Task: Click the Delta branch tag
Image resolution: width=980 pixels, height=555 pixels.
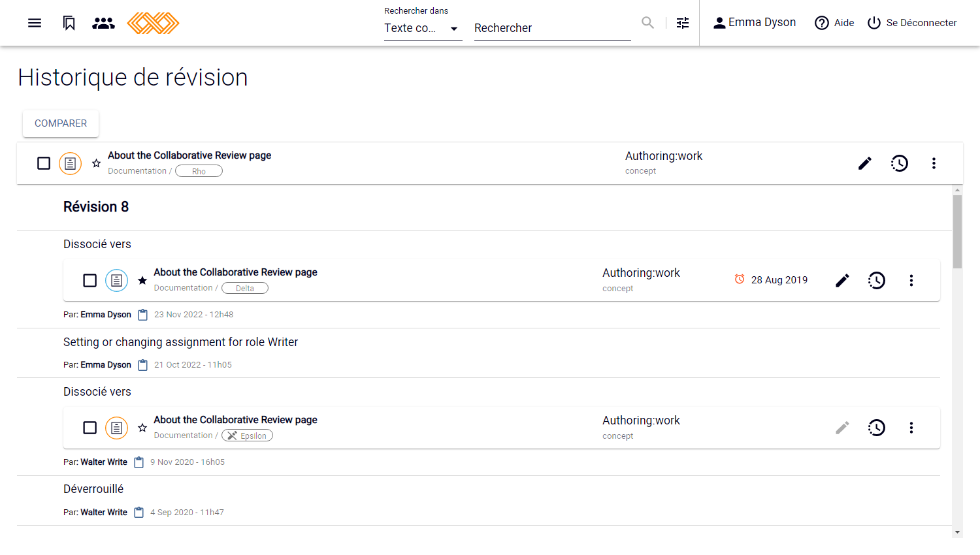Action: [x=245, y=288]
